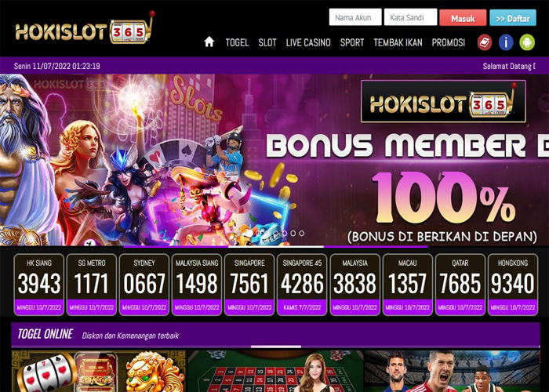Go to the home icon in navigation
This screenshot has height=392, width=549.
click(x=209, y=42)
